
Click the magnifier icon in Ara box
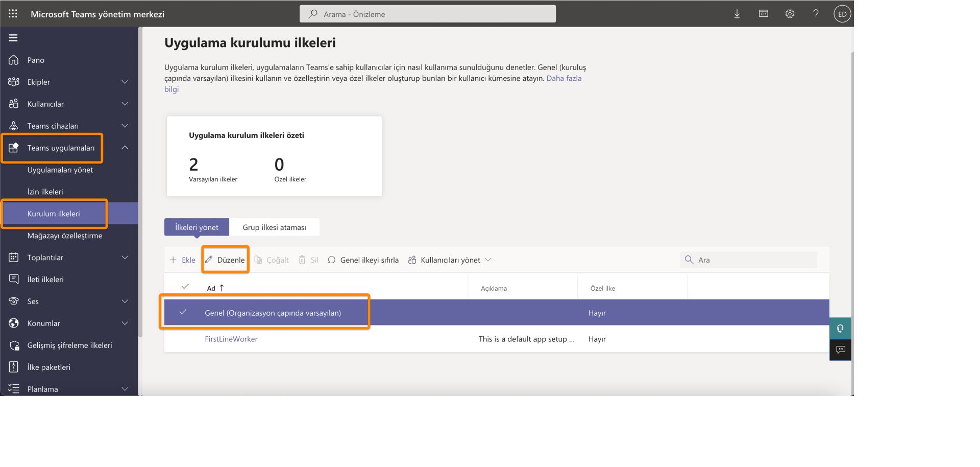coord(689,260)
